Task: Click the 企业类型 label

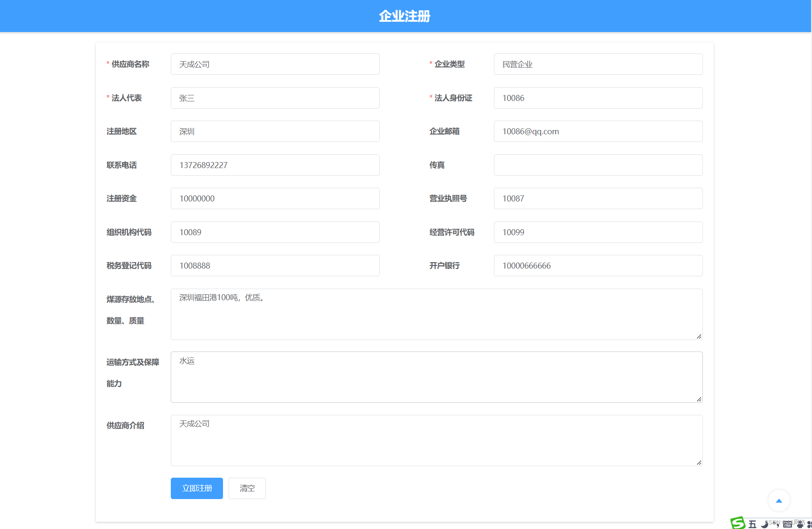Action: pyautogui.click(x=449, y=64)
